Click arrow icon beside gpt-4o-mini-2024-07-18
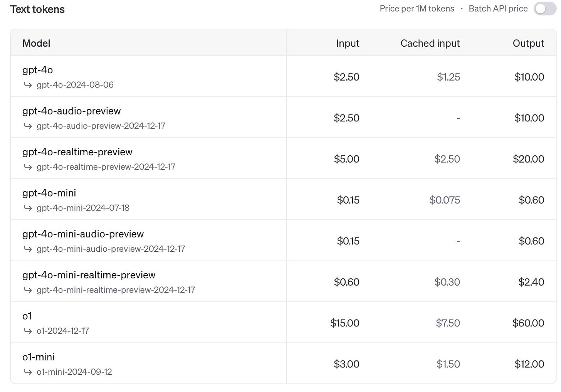The image size is (561, 392). [x=28, y=208]
